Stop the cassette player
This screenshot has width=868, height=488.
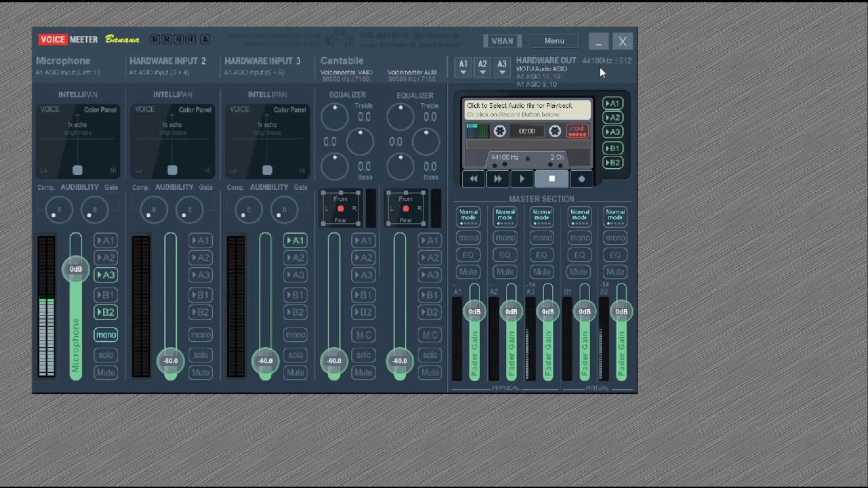[x=552, y=179]
